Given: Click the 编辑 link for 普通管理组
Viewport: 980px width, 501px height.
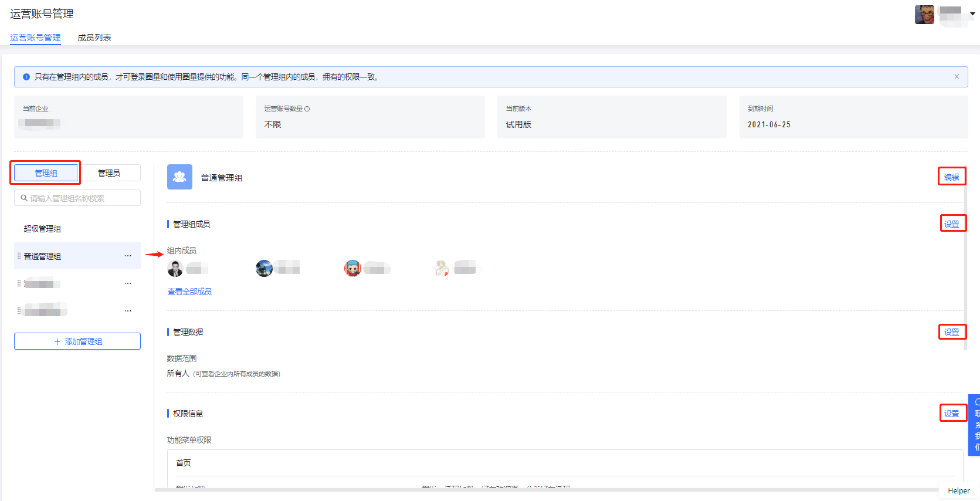Looking at the screenshot, I should click(x=951, y=177).
